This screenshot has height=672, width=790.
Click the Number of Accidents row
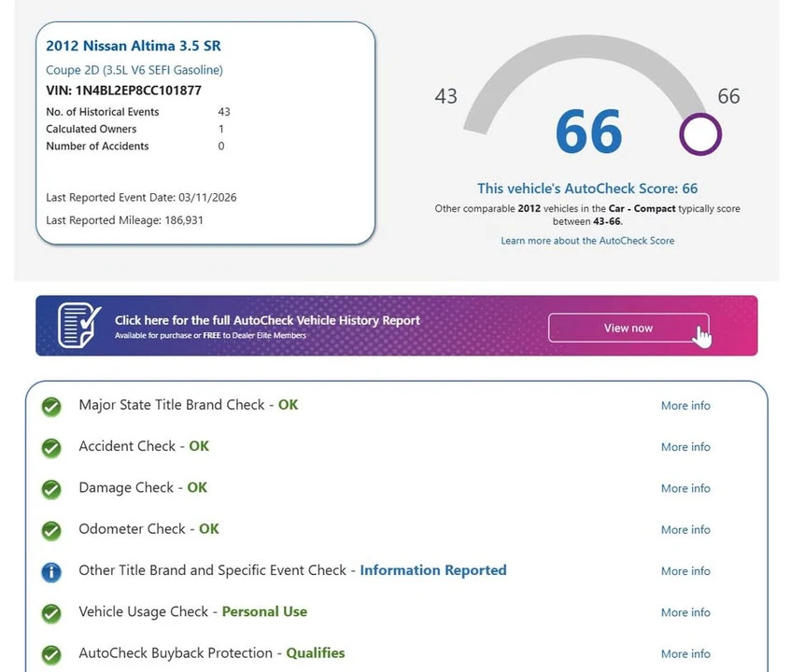click(135, 147)
